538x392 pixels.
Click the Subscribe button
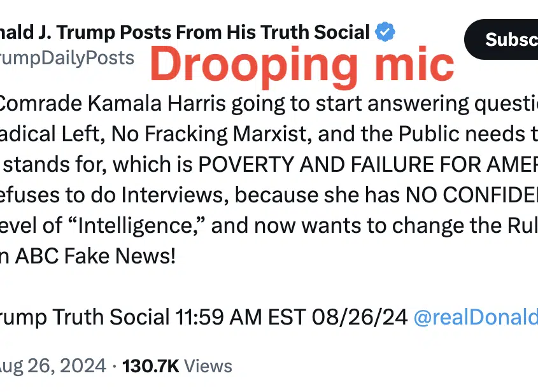tap(501, 39)
